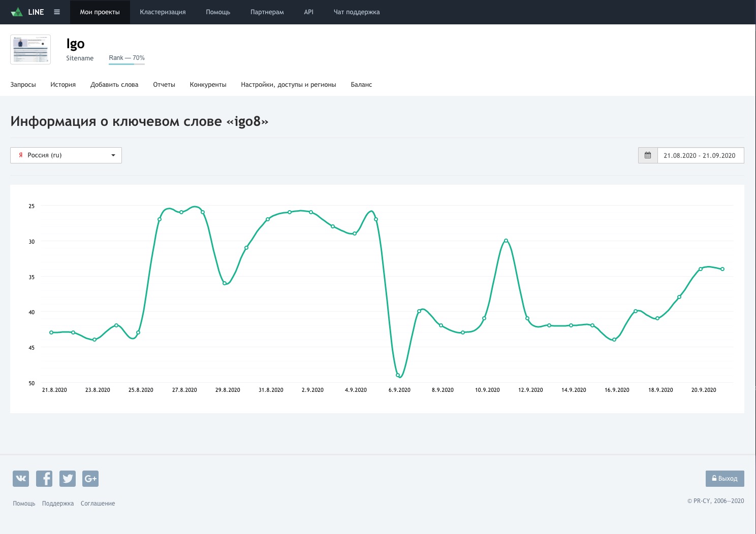756x534 pixels.
Task: Click the calendar icon by date range
Action: click(x=648, y=155)
